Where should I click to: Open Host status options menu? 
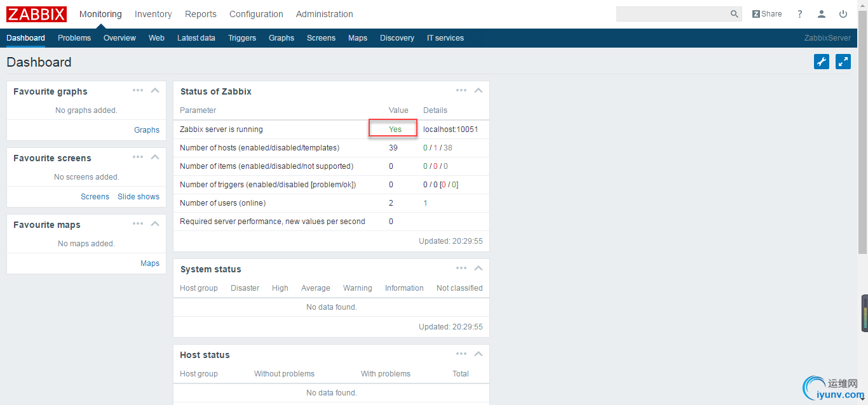pyautogui.click(x=461, y=354)
